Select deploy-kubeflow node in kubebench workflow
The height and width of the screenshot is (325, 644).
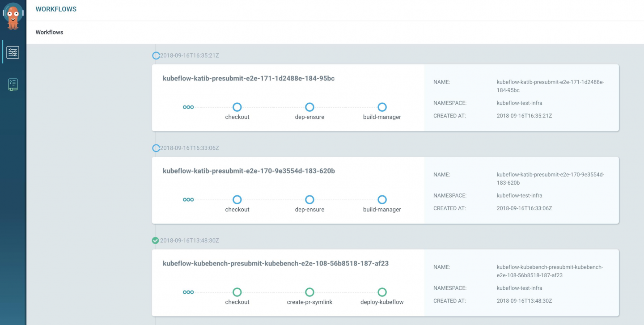pyautogui.click(x=382, y=292)
